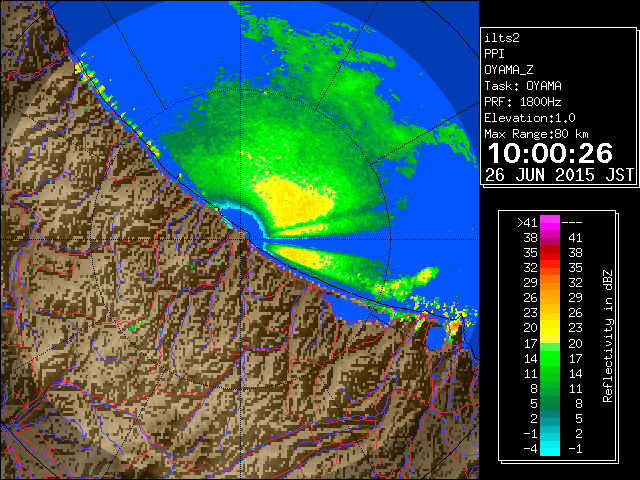The width and height of the screenshot is (640, 480).
Task: Click the "Max Range:80 km" line
Action: click(536, 134)
